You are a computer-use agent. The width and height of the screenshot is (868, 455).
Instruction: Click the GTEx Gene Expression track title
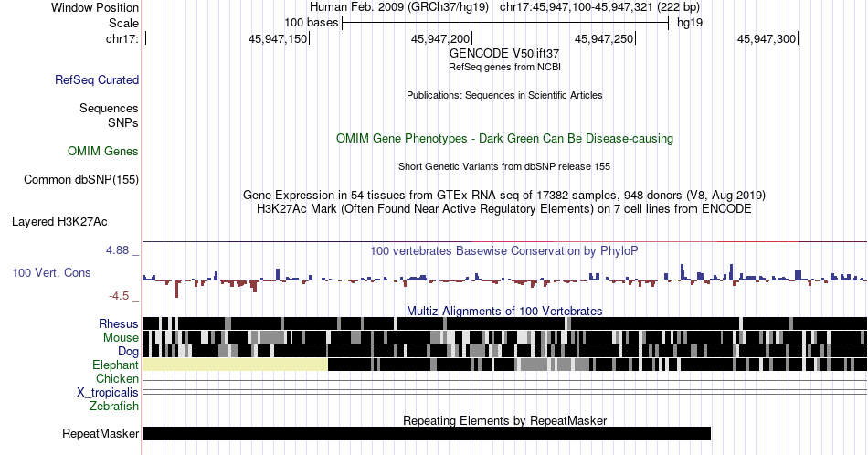pos(504,195)
